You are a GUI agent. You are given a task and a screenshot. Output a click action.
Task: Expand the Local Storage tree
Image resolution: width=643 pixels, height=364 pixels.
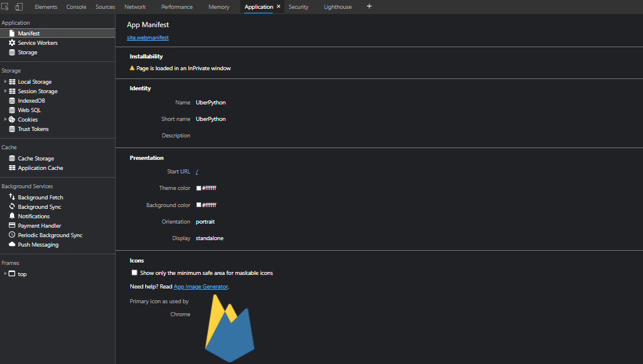[x=5, y=81]
